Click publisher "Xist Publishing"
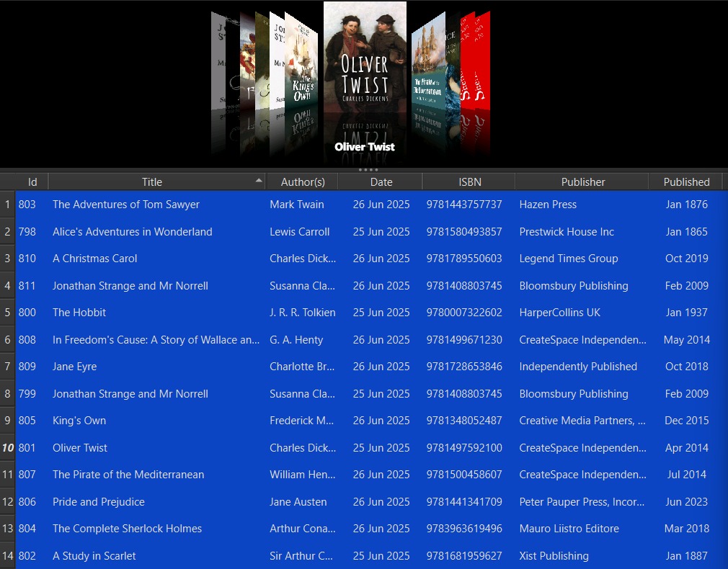Image resolution: width=728 pixels, height=569 pixels. 554,556
